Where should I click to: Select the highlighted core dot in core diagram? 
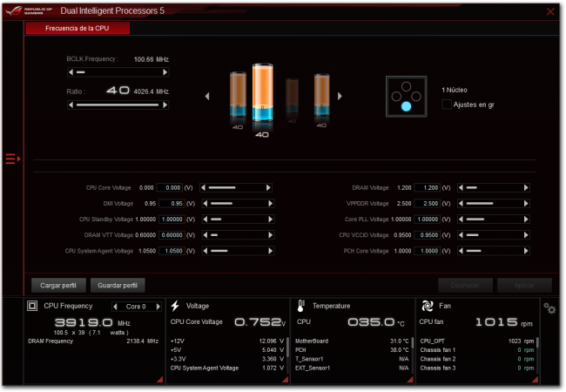point(406,106)
